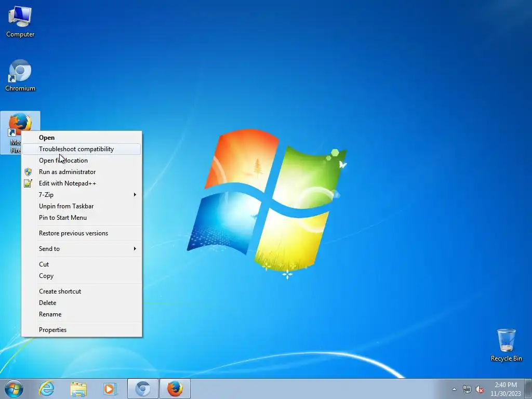Select the Mozilla Firefox desktop shortcut icon

point(20,124)
